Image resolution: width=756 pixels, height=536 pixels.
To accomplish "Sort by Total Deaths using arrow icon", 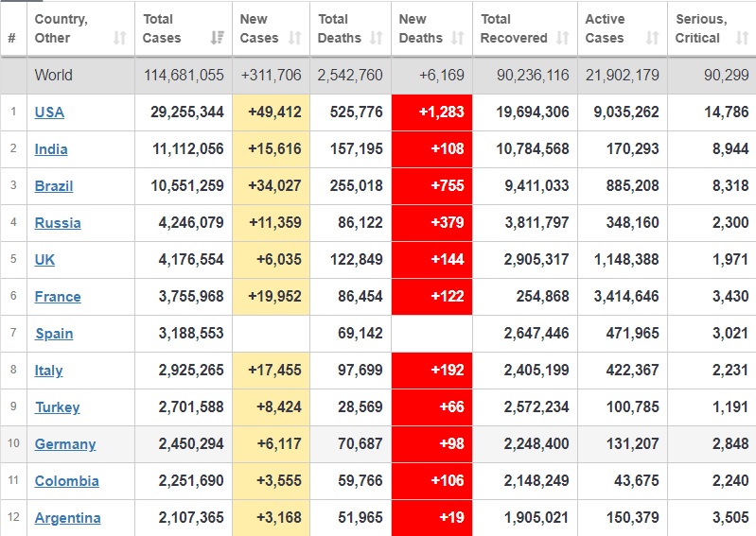I will pos(377,39).
